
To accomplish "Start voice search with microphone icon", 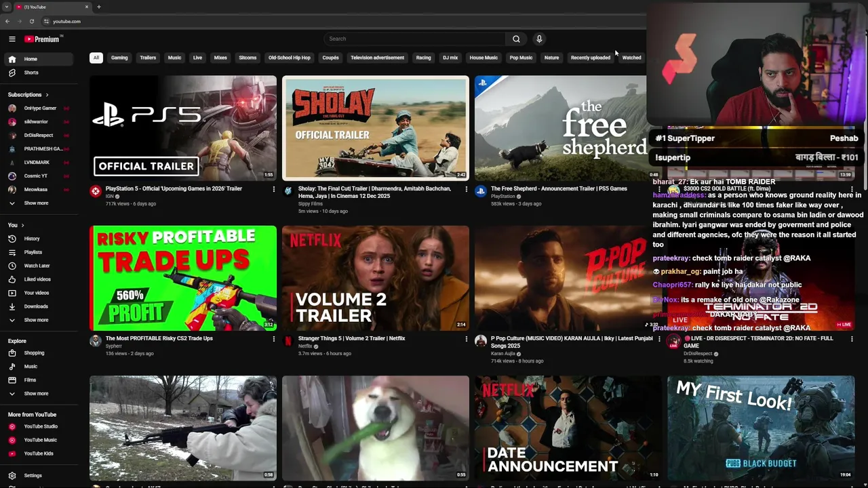I will pos(539,39).
